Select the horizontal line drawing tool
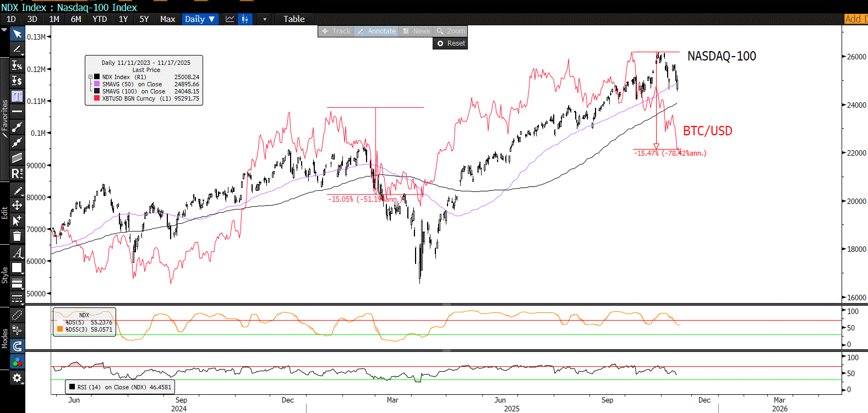The width and height of the screenshot is (868, 413). tap(17, 112)
